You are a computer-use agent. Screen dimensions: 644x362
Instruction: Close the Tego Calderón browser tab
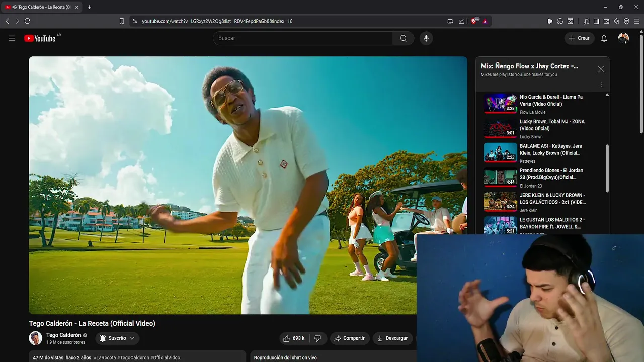coord(77,7)
